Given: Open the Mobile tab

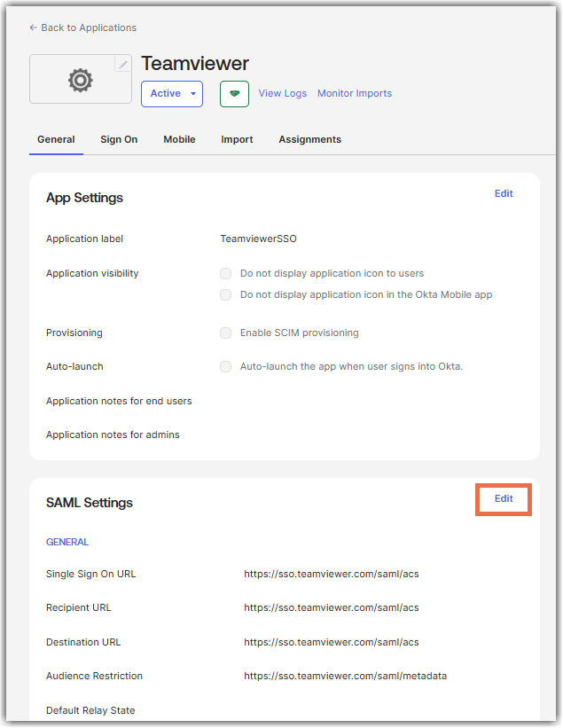Looking at the screenshot, I should (179, 140).
